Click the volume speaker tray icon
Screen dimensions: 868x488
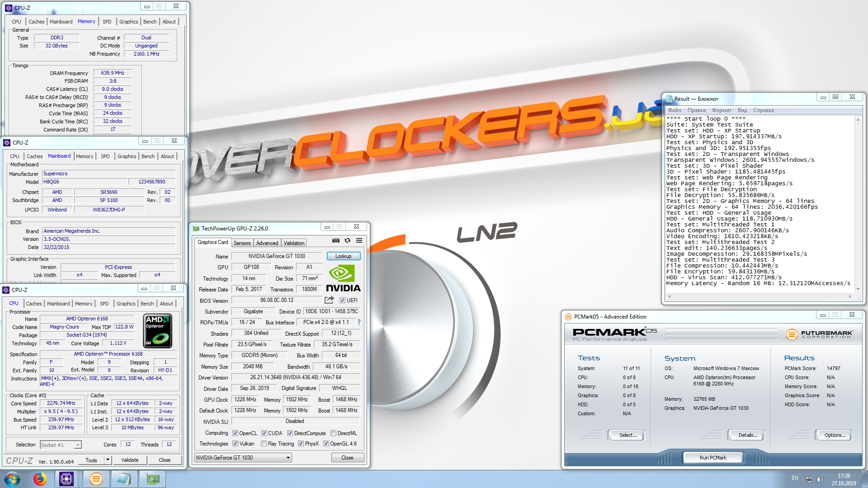(820, 479)
